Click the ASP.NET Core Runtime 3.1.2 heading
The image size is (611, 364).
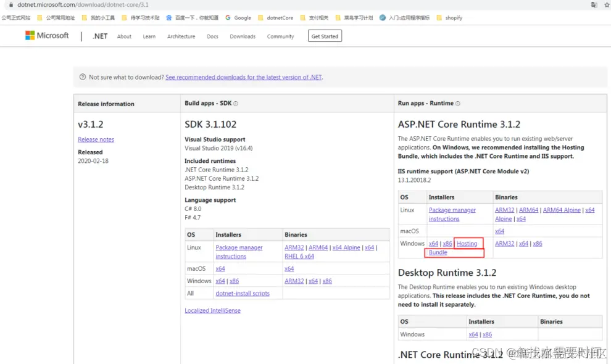tap(459, 125)
